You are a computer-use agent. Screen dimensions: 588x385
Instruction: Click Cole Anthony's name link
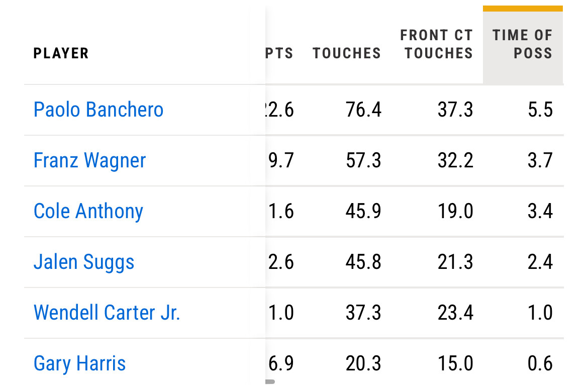tap(88, 211)
